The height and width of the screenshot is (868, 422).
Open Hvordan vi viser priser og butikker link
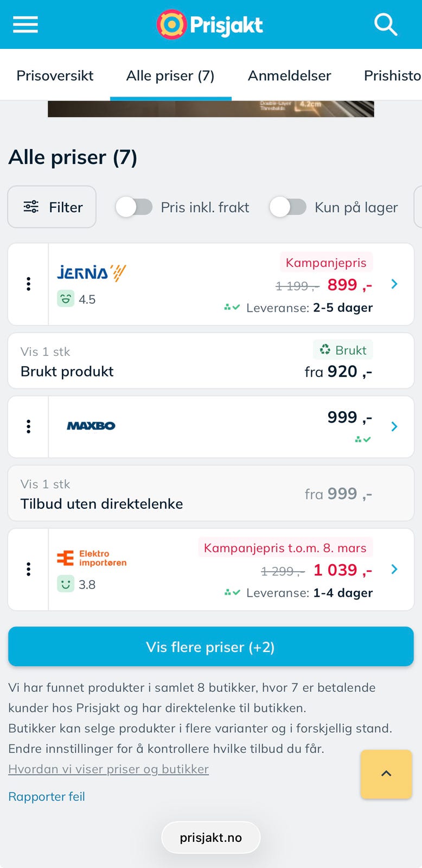(108, 769)
